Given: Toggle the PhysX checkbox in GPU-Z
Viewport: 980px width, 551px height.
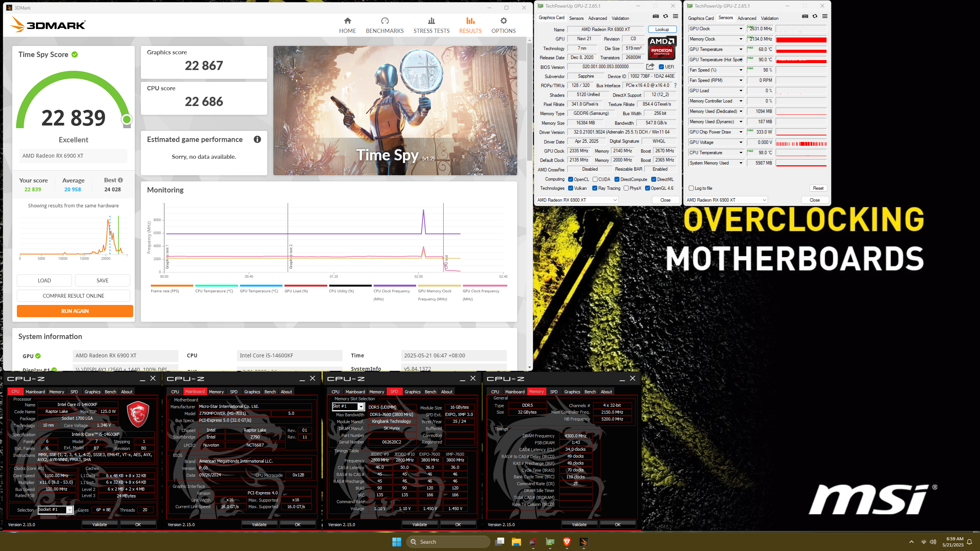Looking at the screenshot, I should (x=626, y=188).
